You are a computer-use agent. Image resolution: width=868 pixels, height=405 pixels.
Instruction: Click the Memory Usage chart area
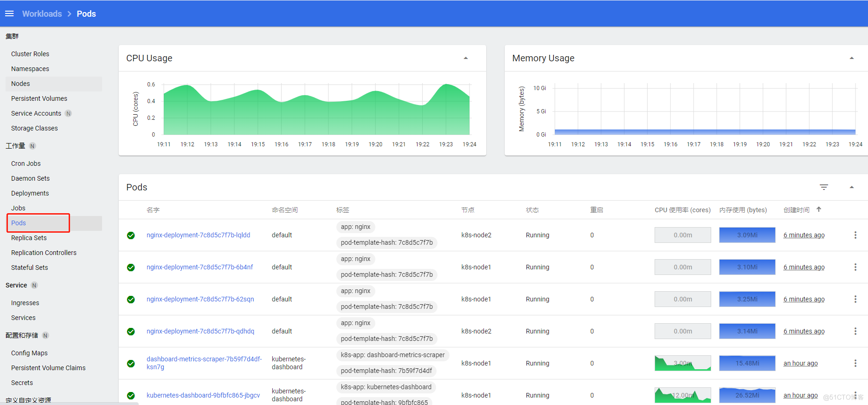[705, 109]
